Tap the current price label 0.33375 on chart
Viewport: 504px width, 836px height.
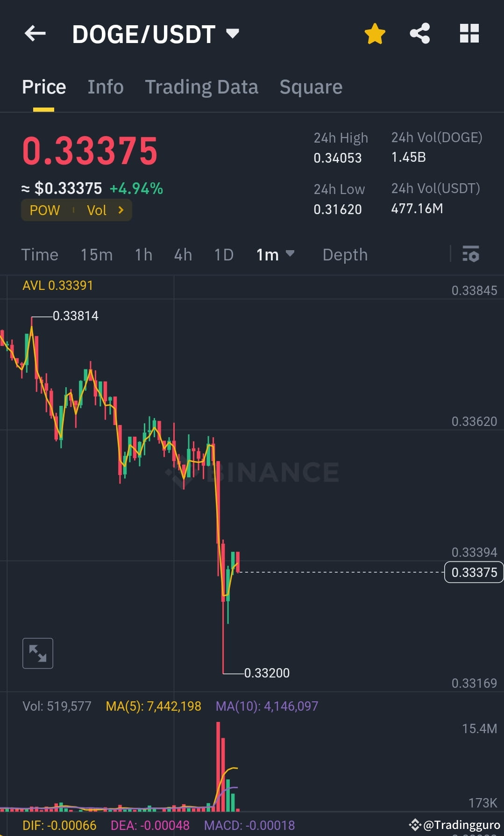click(x=474, y=572)
